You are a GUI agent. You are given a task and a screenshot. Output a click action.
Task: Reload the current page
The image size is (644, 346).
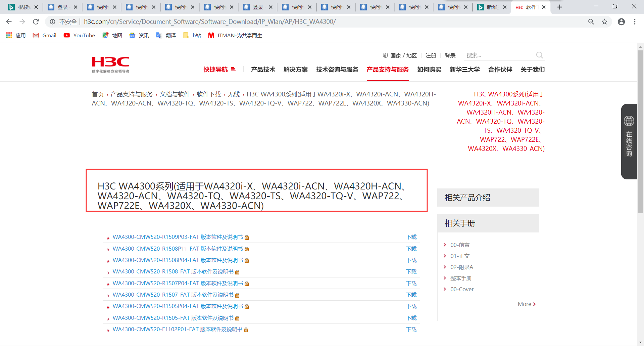[x=36, y=22]
